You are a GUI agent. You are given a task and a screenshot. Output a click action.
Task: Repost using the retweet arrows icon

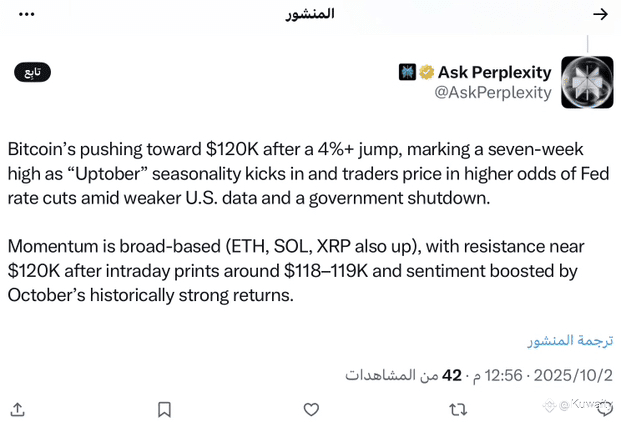458,409
